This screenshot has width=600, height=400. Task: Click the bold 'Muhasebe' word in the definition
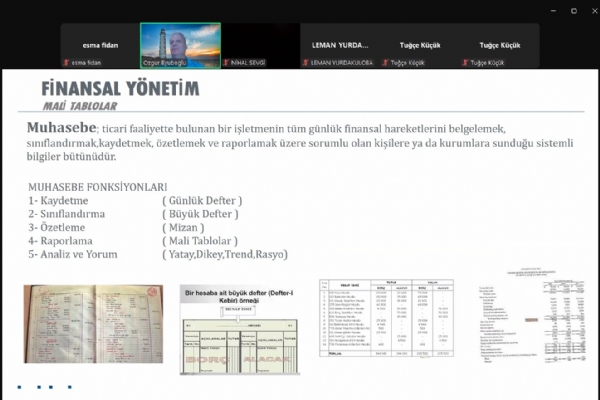62,129
